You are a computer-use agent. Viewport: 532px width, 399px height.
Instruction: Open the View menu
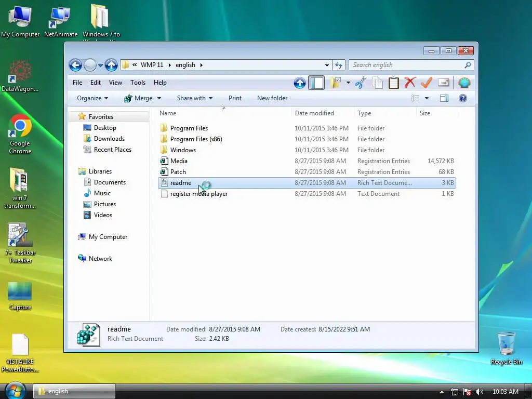[x=115, y=83]
